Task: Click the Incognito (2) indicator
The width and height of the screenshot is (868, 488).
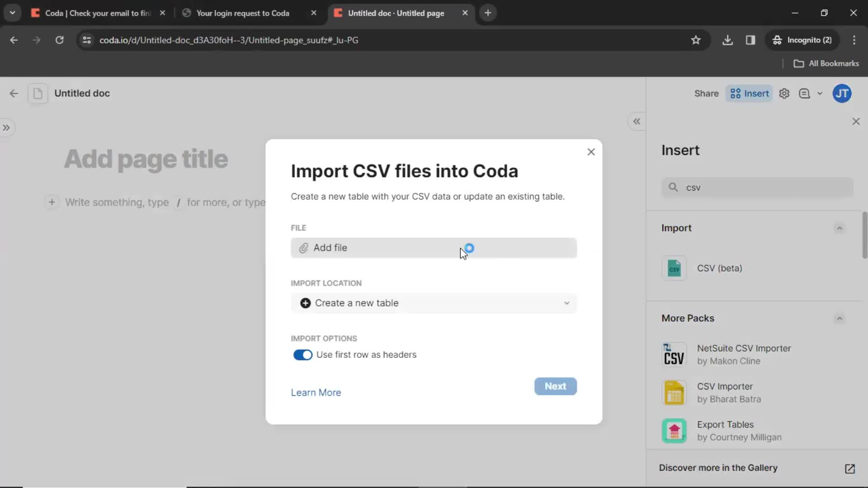Action: click(802, 40)
